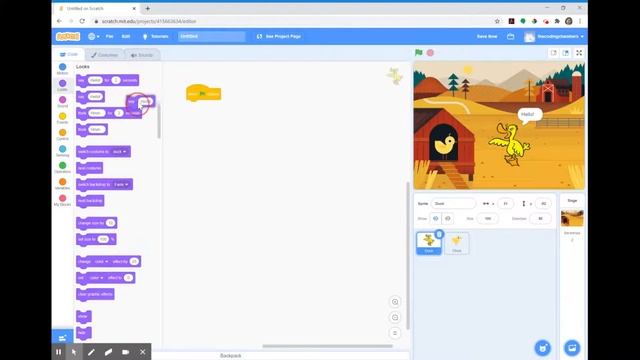Click See Project Page button

279,36
